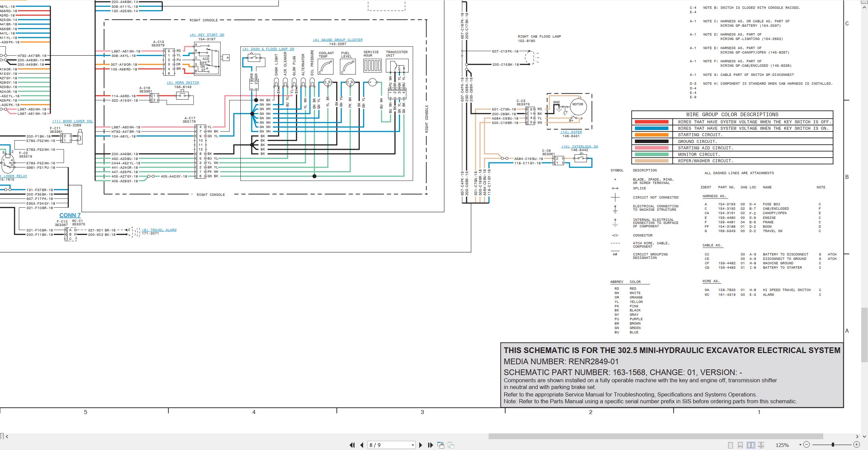Click the zoom out minus icon

pyautogui.click(x=807, y=445)
